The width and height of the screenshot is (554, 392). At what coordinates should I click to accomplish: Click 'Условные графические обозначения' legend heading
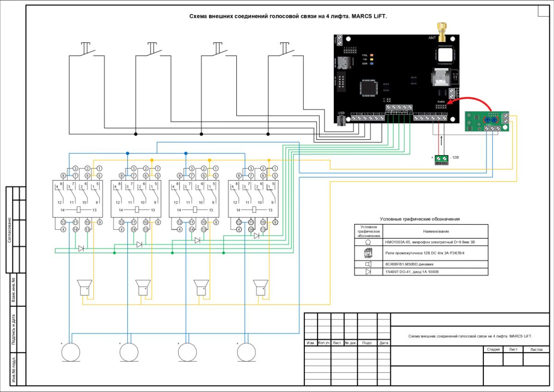point(420,219)
